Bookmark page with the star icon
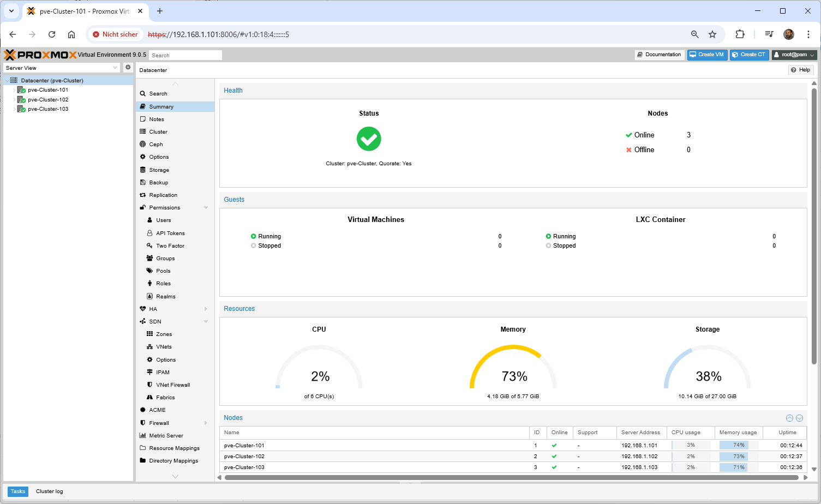Image resolution: width=821 pixels, height=504 pixels. 712,34
